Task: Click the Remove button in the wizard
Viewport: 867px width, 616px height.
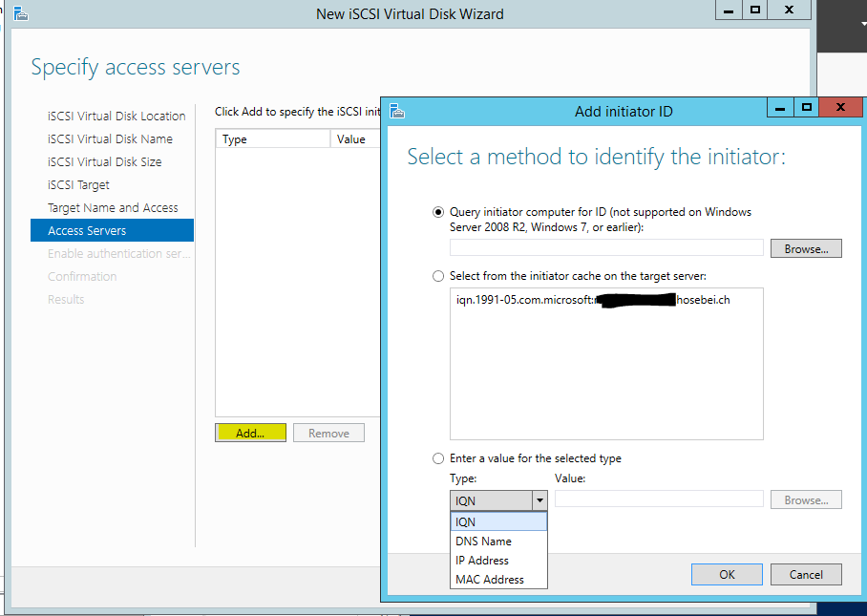Action: tap(329, 433)
